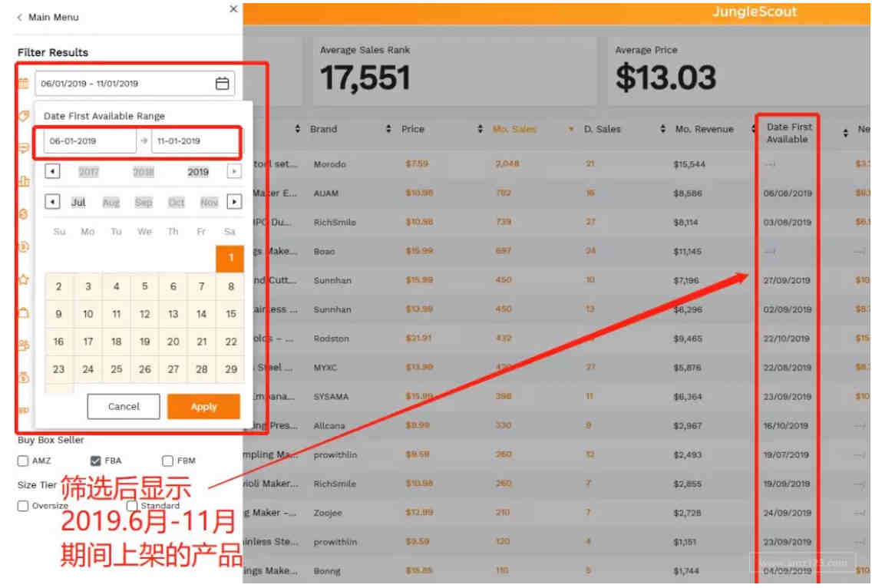
Task: Click the AUAM brand cell
Action: [x=326, y=193]
